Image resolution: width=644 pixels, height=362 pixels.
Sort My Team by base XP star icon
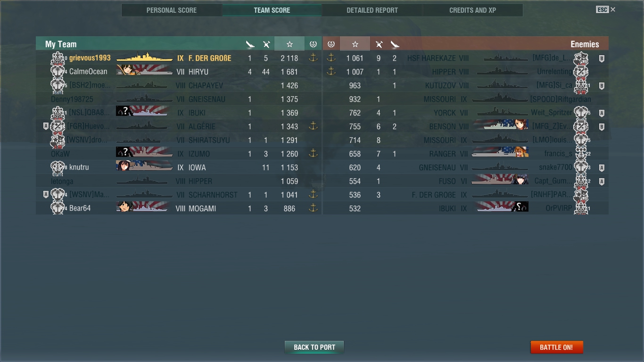[289, 44]
